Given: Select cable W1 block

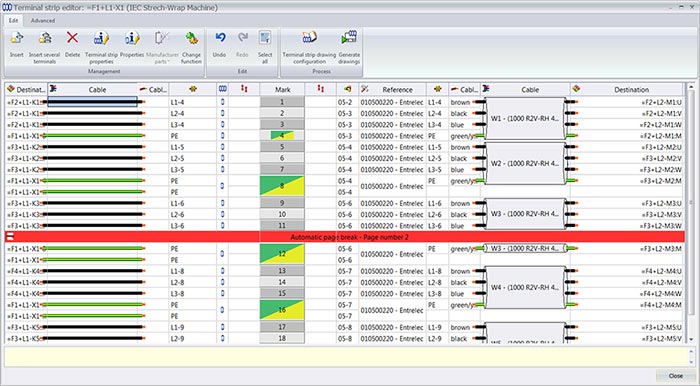Looking at the screenshot, I should (525, 119).
